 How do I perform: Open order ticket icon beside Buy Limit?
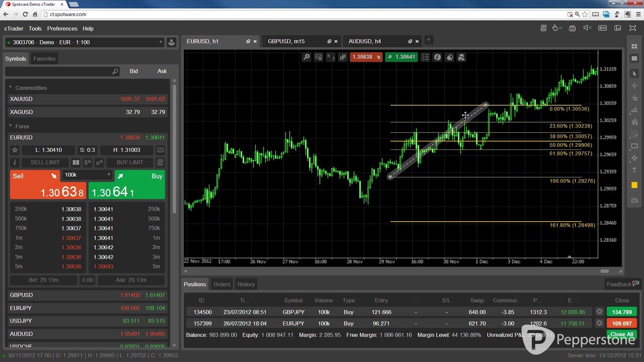pyautogui.click(x=160, y=162)
